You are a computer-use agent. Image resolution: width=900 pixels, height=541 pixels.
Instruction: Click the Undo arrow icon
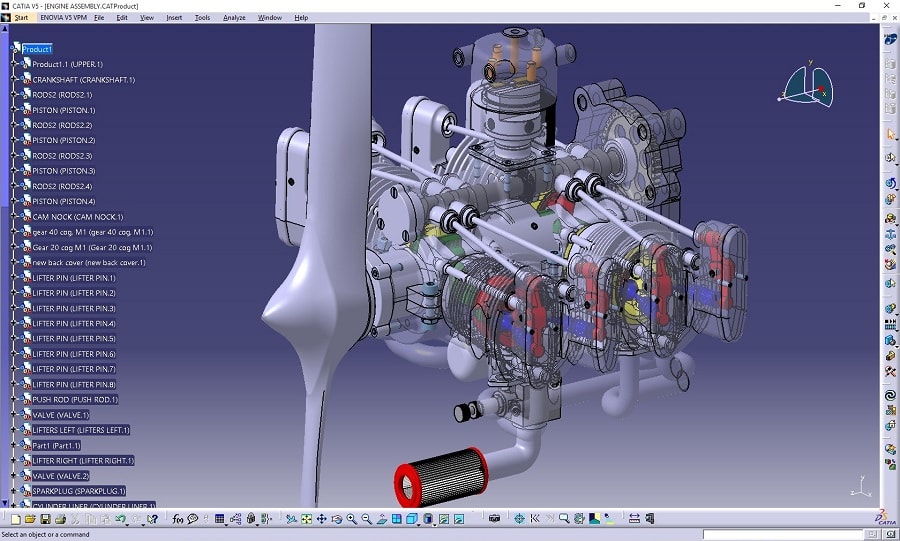pyautogui.click(x=120, y=519)
